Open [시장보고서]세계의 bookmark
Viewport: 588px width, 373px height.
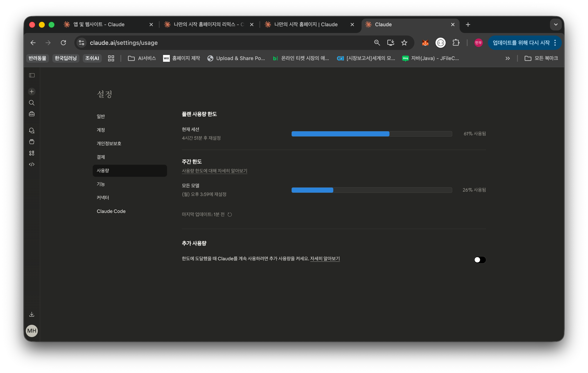coord(366,58)
